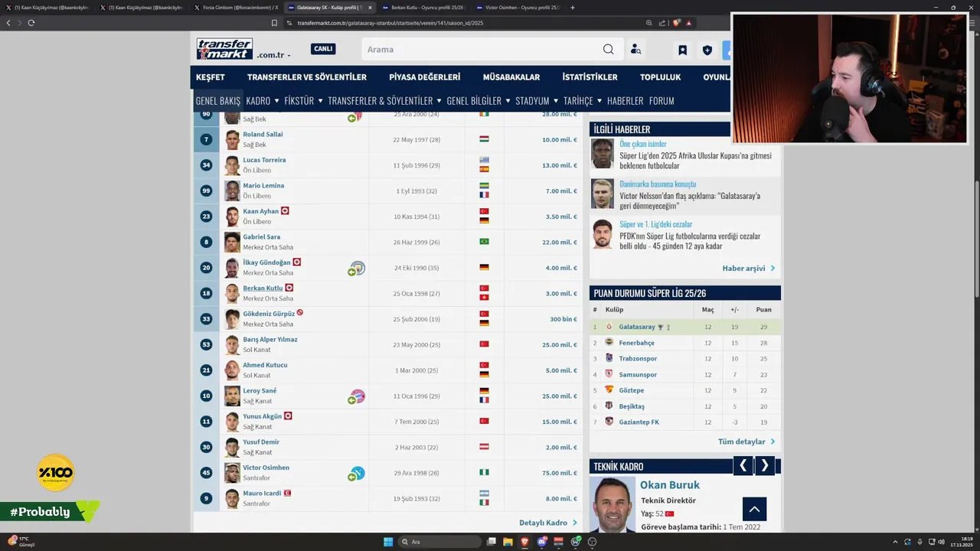Image resolution: width=980 pixels, height=551 pixels.
Task: Click the browser reload icon
Action: pyautogui.click(x=31, y=23)
